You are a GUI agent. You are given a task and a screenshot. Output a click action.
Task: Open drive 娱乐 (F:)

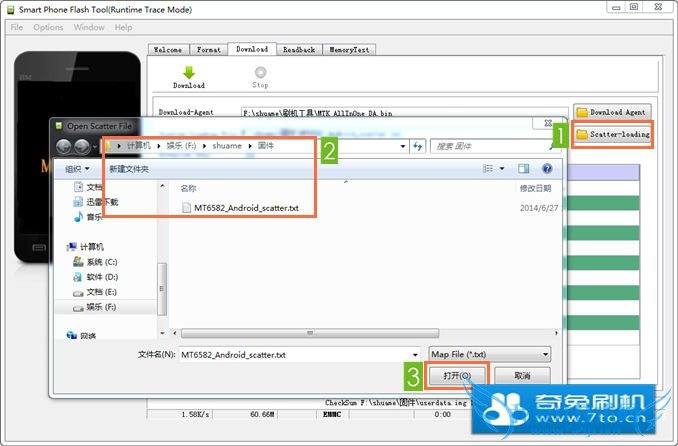95,307
